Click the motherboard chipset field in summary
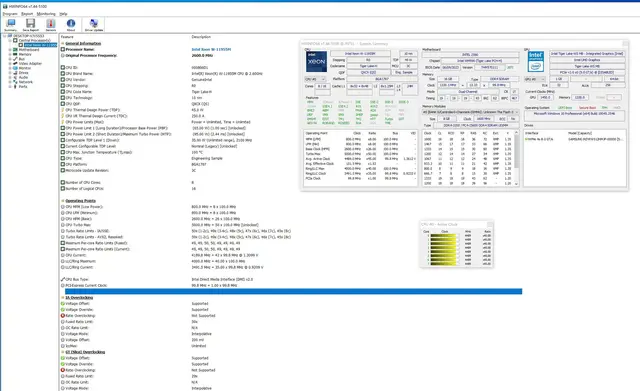 (480, 61)
